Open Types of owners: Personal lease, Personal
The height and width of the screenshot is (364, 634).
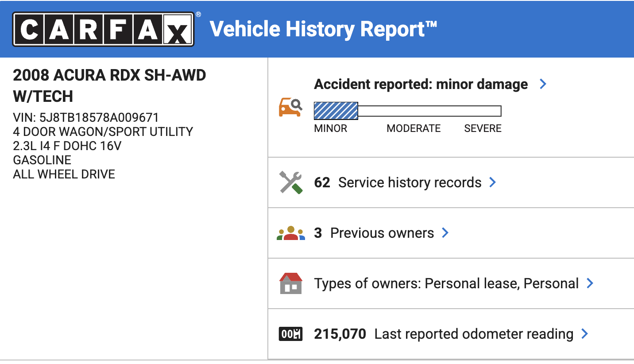[x=446, y=283]
